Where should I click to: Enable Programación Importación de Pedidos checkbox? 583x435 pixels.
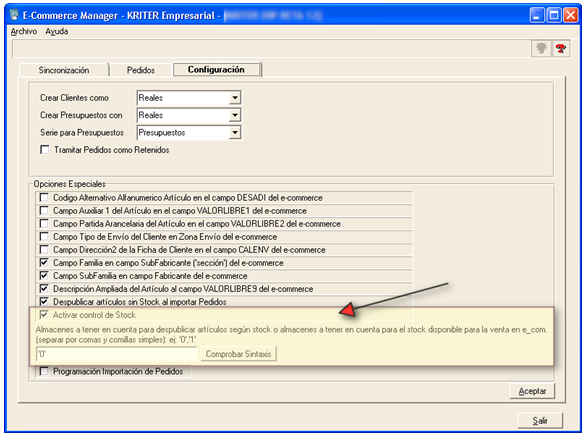44,371
